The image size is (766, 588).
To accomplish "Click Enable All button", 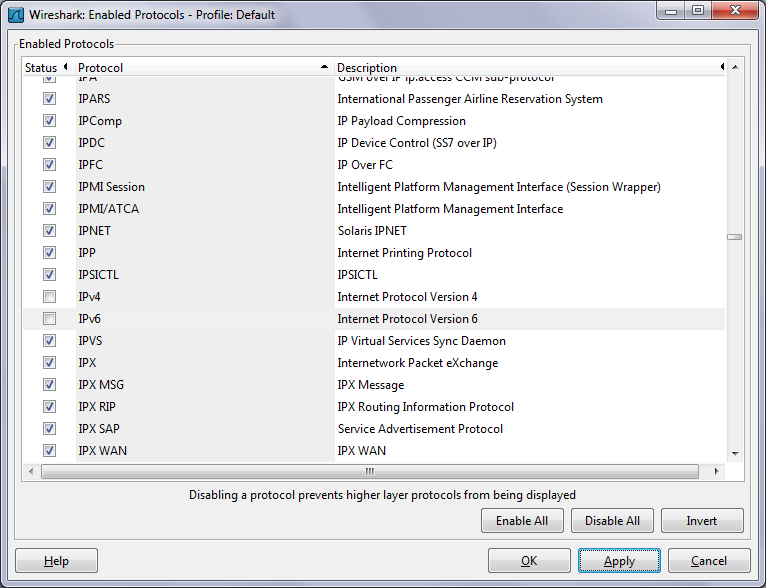I will click(522, 521).
